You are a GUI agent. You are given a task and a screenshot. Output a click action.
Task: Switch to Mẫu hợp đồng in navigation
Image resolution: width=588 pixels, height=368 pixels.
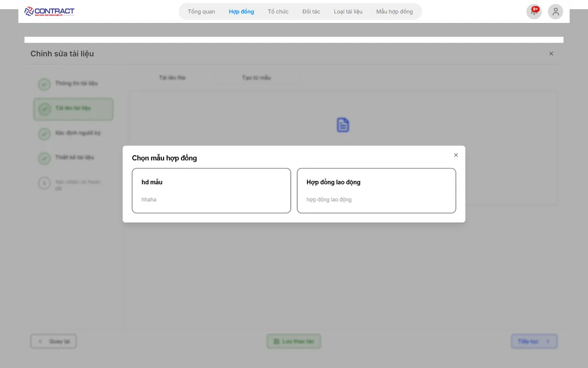click(x=394, y=12)
